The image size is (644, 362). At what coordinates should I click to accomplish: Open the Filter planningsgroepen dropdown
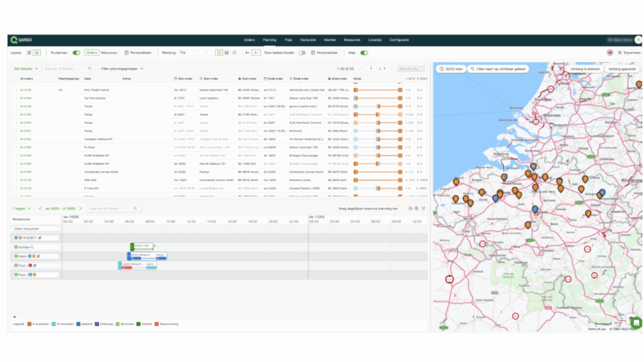pyautogui.click(x=122, y=69)
